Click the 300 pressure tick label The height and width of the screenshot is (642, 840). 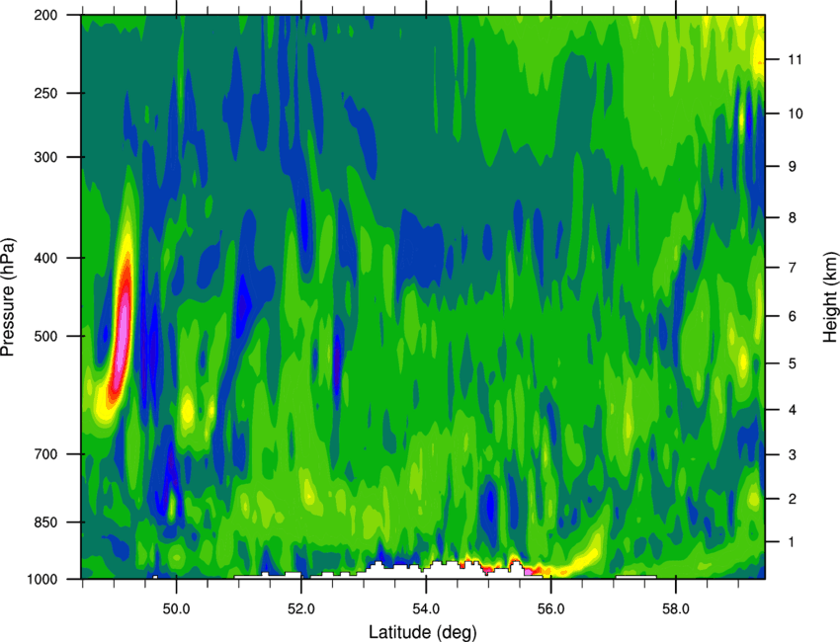point(46,157)
